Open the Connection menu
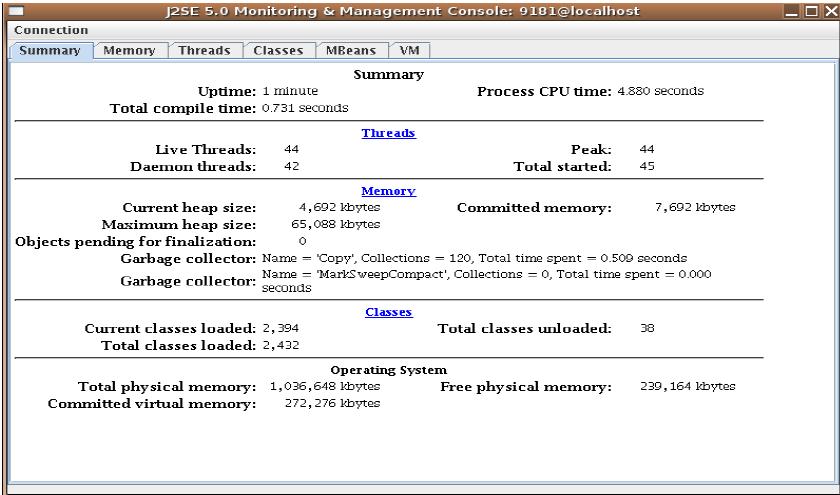The height and width of the screenshot is (495, 840). coord(51,30)
